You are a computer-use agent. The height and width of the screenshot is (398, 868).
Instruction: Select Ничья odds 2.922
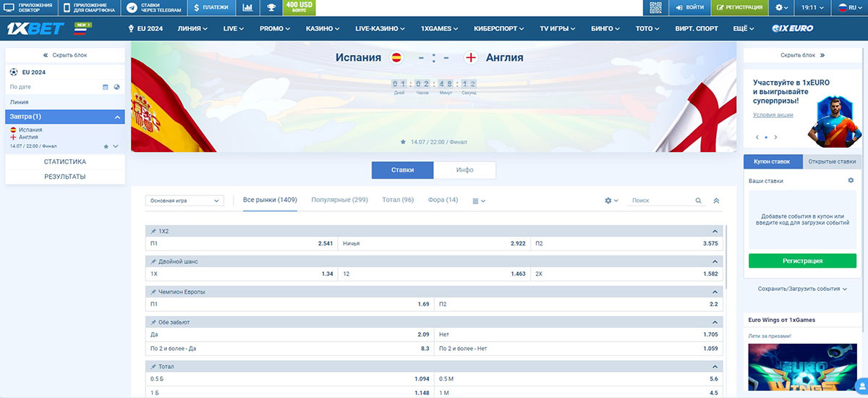point(434,244)
